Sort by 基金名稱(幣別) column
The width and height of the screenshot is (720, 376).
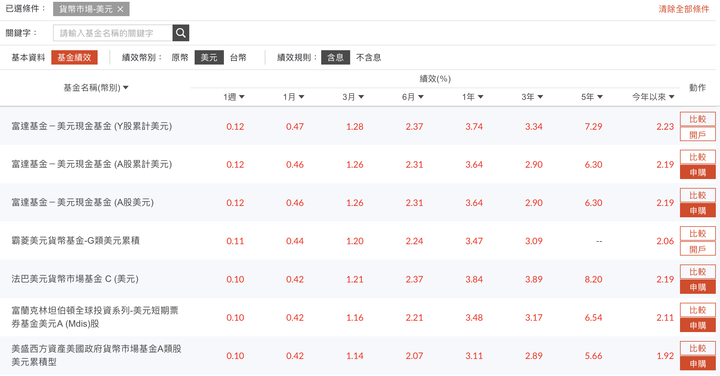96,88
